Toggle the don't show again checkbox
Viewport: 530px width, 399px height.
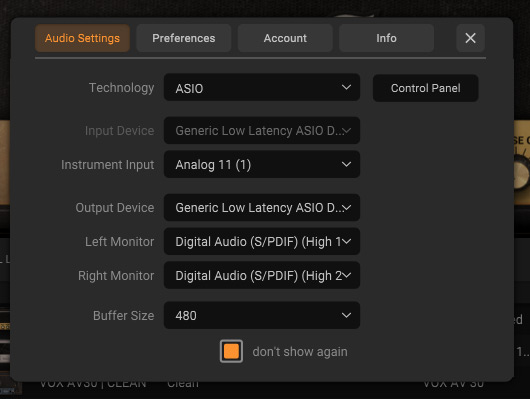(x=231, y=351)
